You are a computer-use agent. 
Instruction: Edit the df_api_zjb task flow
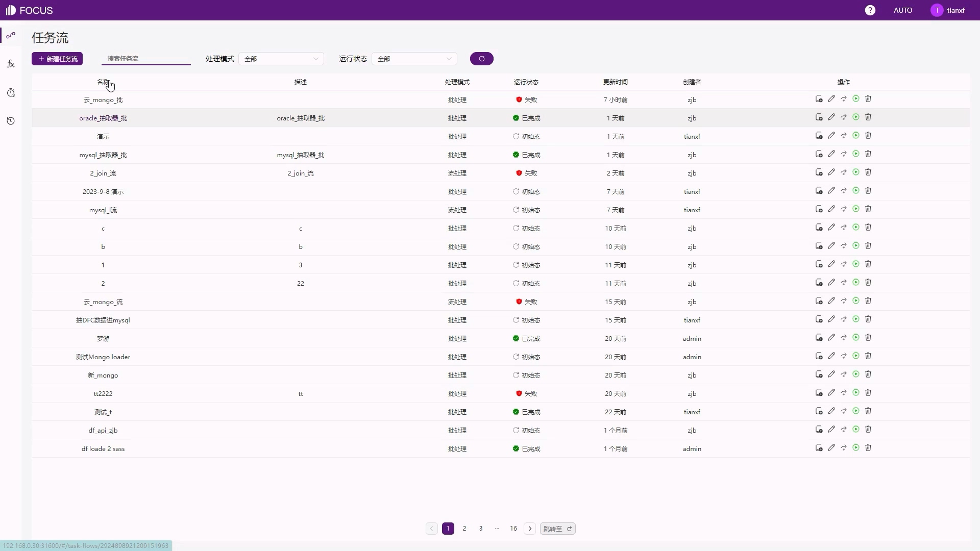pos(831,430)
